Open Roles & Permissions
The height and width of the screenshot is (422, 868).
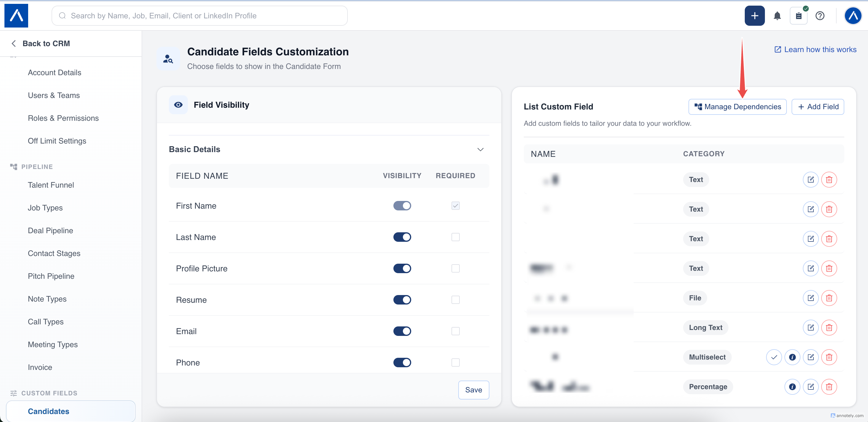pos(63,118)
